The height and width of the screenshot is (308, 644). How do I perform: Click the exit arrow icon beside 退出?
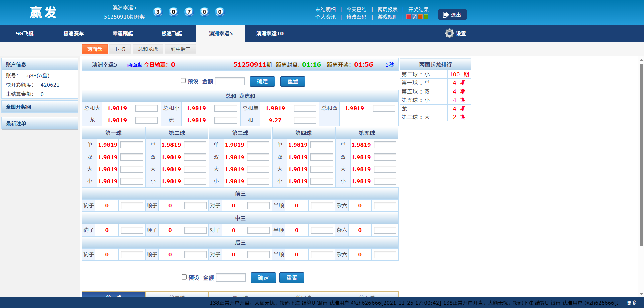pyautogui.click(x=446, y=15)
